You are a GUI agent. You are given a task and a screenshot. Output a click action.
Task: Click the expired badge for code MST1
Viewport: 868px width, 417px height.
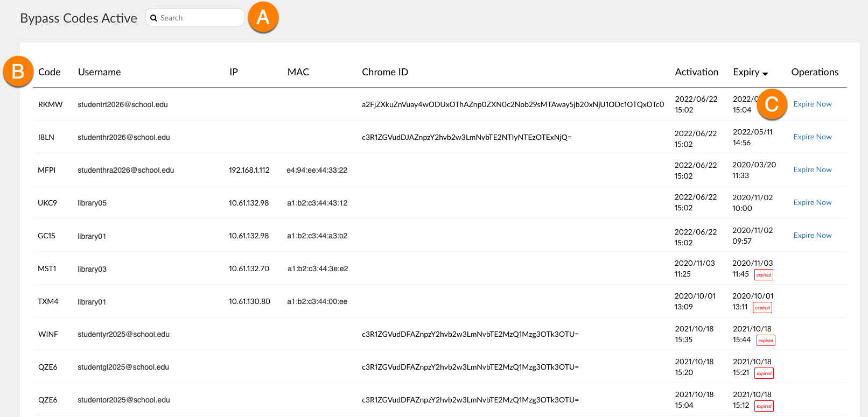pyautogui.click(x=764, y=275)
